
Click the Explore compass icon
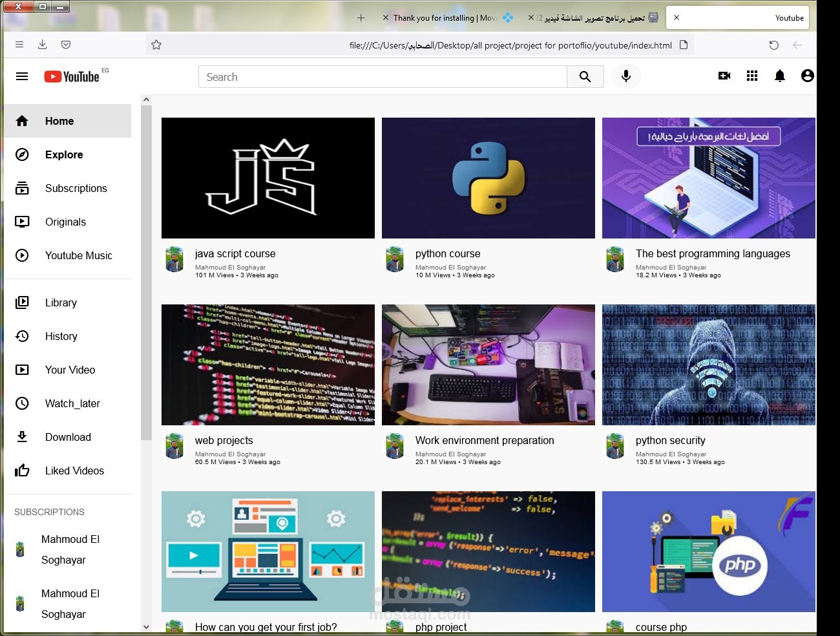[x=22, y=154]
